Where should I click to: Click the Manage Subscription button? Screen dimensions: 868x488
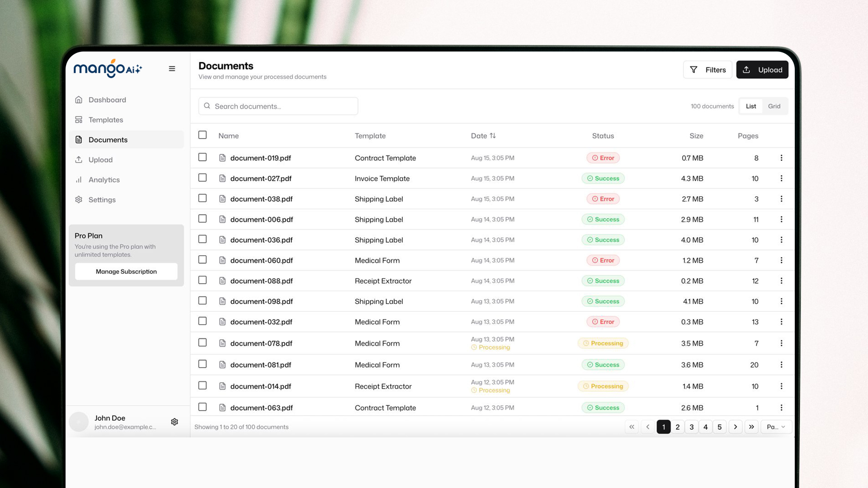[126, 271]
